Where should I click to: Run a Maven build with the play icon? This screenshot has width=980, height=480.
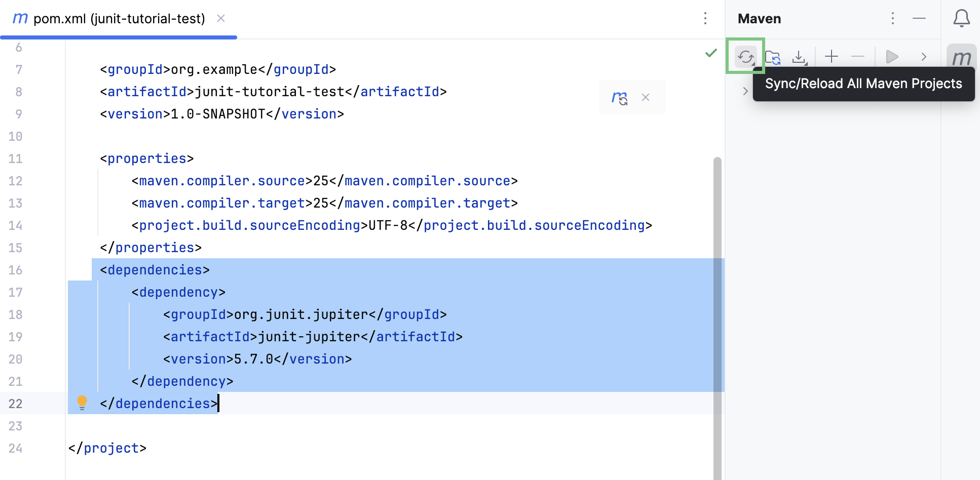click(x=892, y=57)
